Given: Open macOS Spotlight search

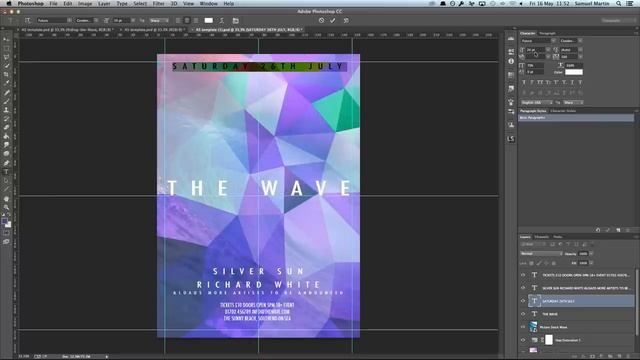Looking at the screenshot, I should [x=619, y=3].
